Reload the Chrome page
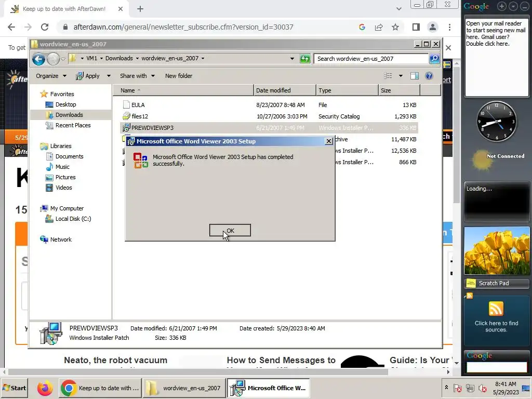The image size is (532, 399). pyautogui.click(x=45, y=27)
